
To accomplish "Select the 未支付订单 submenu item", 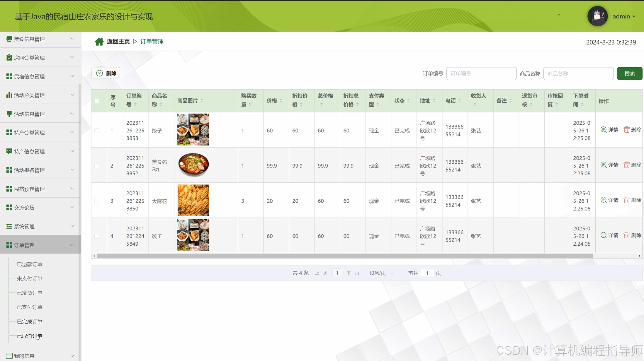I will tap(30, 278).
